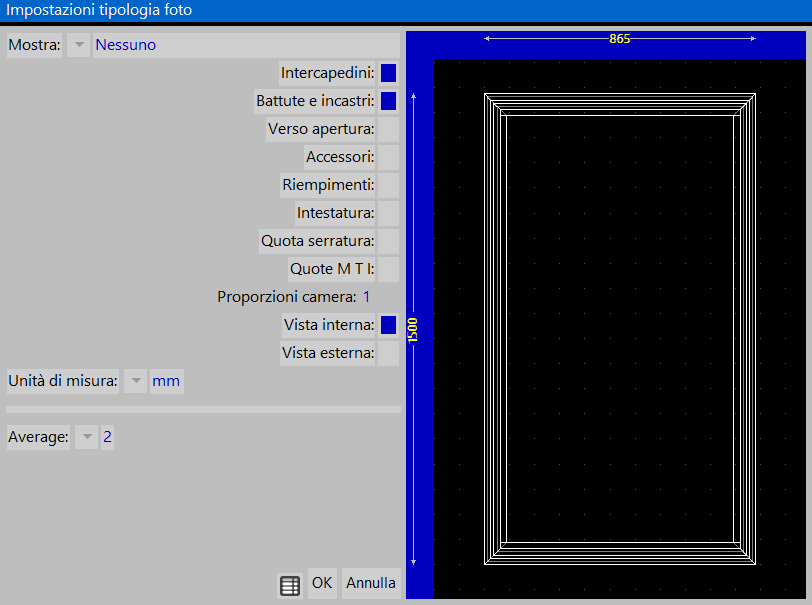Toggle the Battute e incastri checkbox
Screen dimensions: 812x605
point(388,101)
